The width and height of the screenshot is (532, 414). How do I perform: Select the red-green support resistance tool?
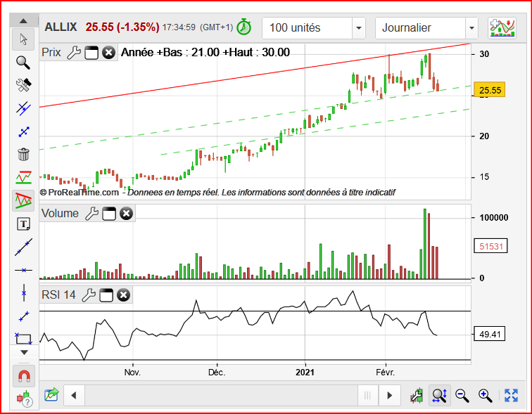coord(23,178)
